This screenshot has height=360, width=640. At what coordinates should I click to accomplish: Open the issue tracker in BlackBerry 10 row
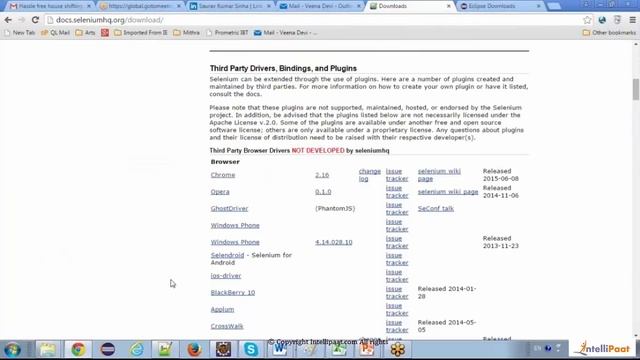pos(397,293)
